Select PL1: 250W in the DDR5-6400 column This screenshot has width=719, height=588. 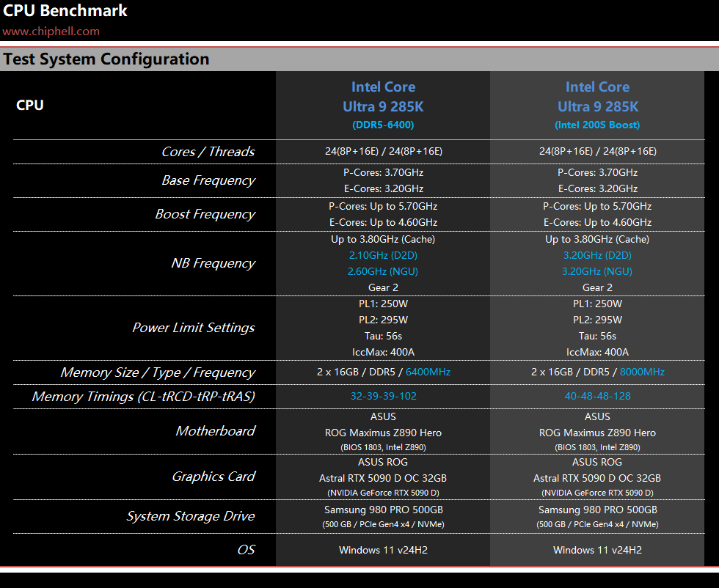(383, 304)
